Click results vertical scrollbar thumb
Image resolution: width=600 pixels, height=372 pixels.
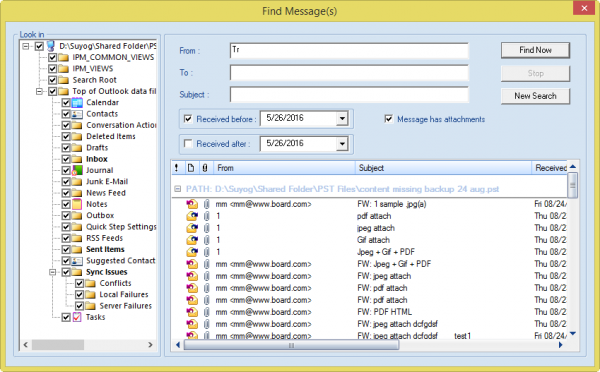[572, 185]
